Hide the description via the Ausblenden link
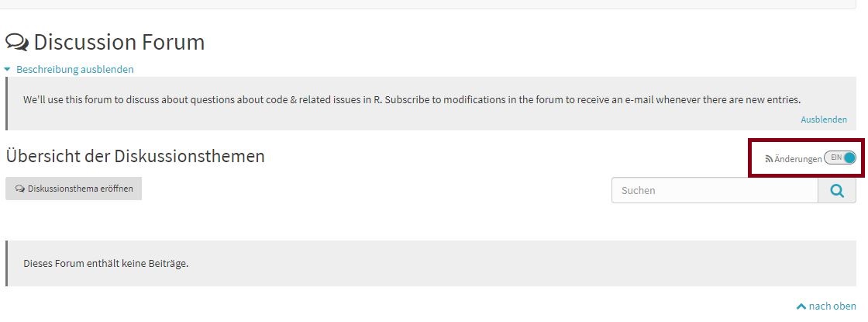The width and height of the screenshot is (868, 322). coord(824,119)
